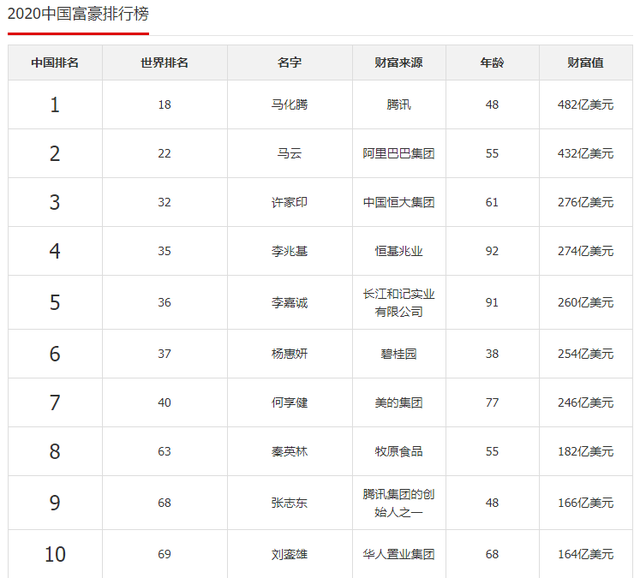This screenshot has height=578, width=640.
Task: Select the 名字 column header
Action: (x=289, y=62)
